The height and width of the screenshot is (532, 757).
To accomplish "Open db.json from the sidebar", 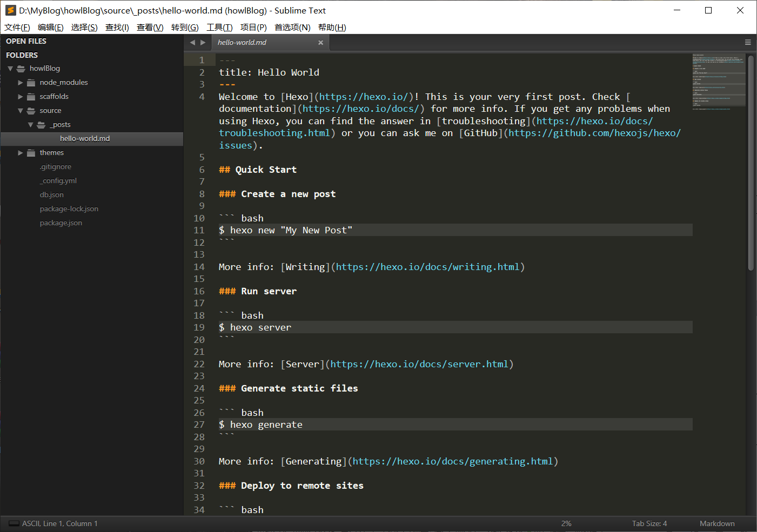I will tap(52, 195).
